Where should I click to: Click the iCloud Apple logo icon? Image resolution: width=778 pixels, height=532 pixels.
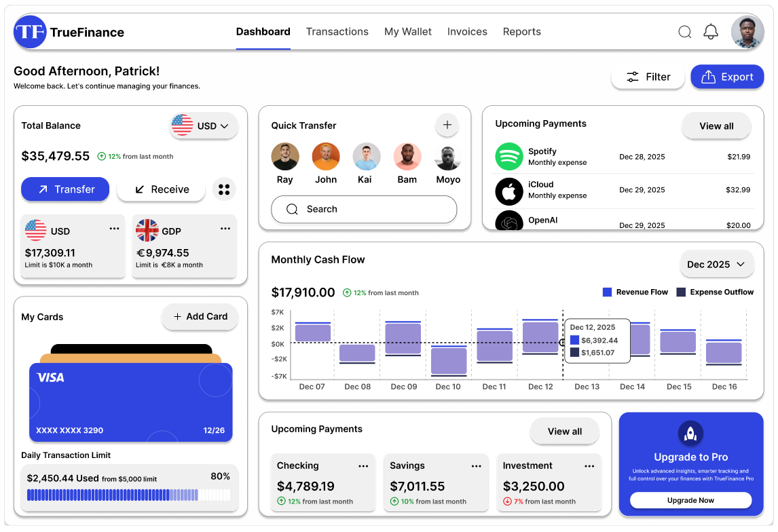pyautogui.click(x=509, y=191)
